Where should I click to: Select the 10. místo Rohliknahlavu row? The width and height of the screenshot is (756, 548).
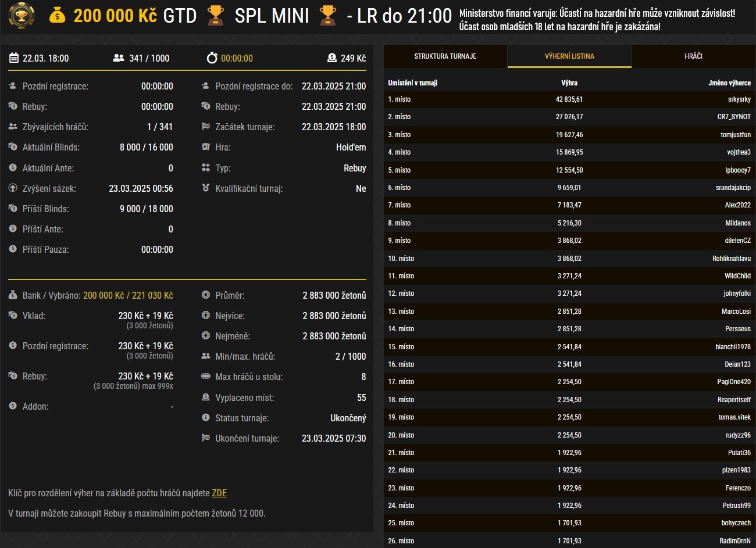(569, 259)
